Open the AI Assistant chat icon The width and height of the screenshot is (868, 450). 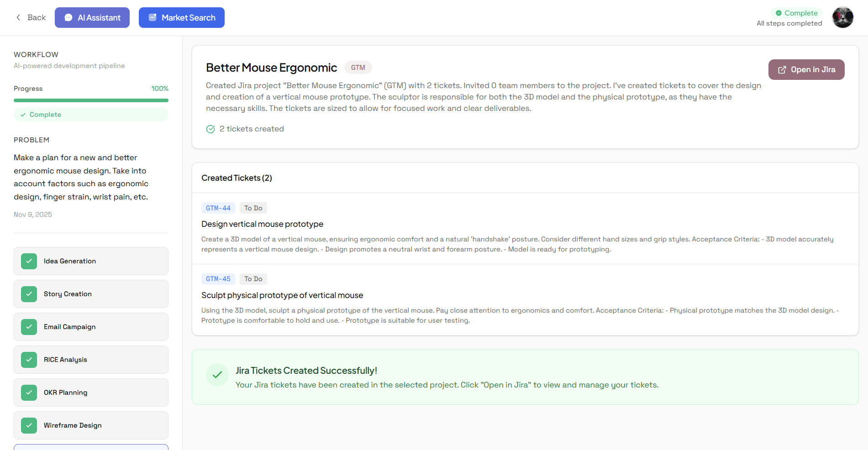68,17
